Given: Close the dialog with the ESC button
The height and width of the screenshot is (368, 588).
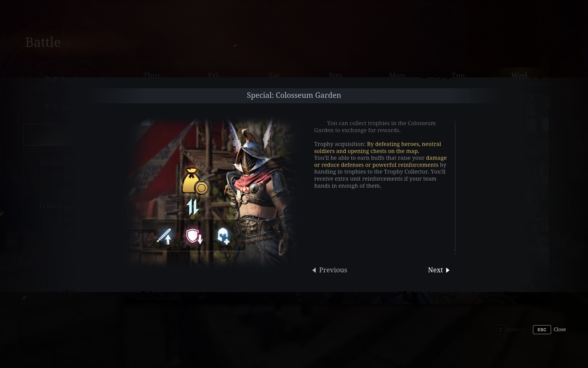Looking at the screenshot, I should click(542, 330).
